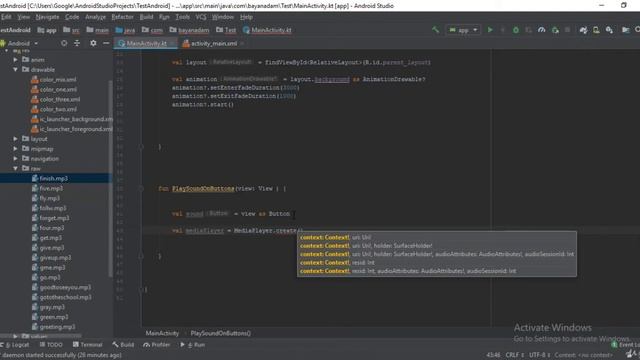Open the Analyze menu

pyautogui.click(x=95, y=17)
